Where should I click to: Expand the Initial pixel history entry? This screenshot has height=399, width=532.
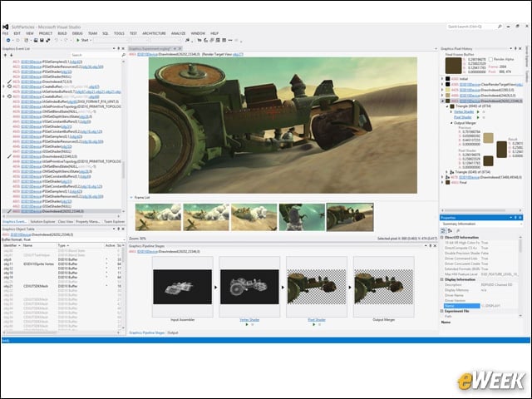pyautogui.click(x=442, y=79)
